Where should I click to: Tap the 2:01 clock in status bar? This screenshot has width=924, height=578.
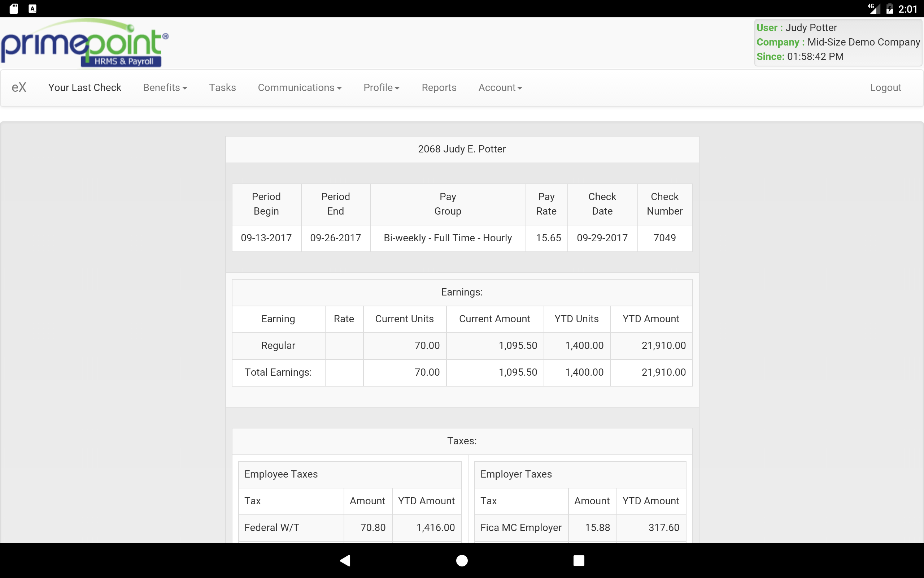(x=908, y=9)
